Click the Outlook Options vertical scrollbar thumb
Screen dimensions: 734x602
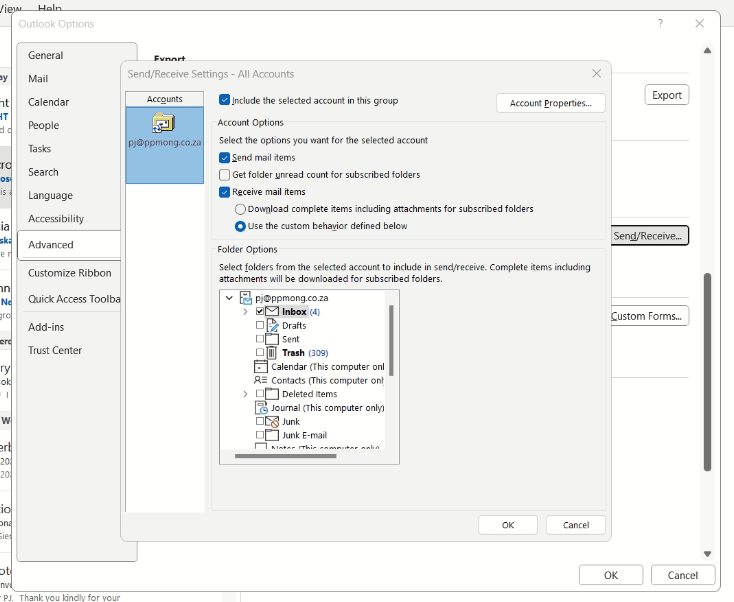point(707,372)
